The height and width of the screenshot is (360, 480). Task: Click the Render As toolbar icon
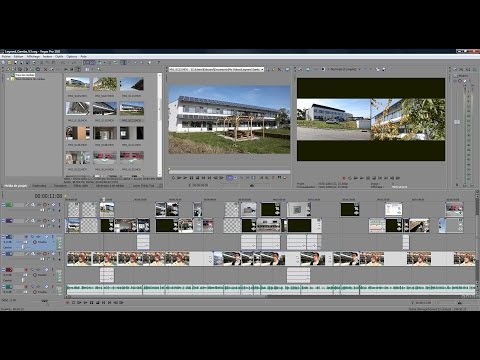(27, 62)
